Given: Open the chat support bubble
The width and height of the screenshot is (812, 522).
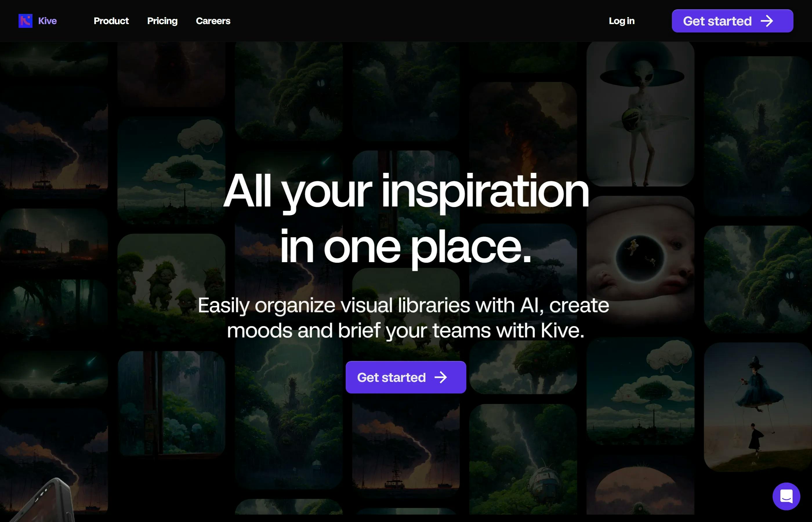Looking at the screenshot, I should click(x=786, y=496).
